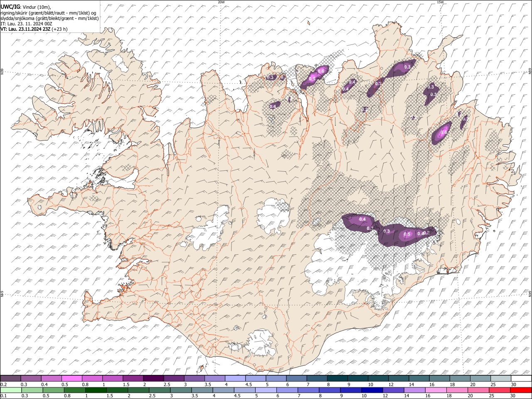Screen dimensions: 532x399
Task: Click the snow legend swatch starting at 0.2
Action: tap(10, 379)
